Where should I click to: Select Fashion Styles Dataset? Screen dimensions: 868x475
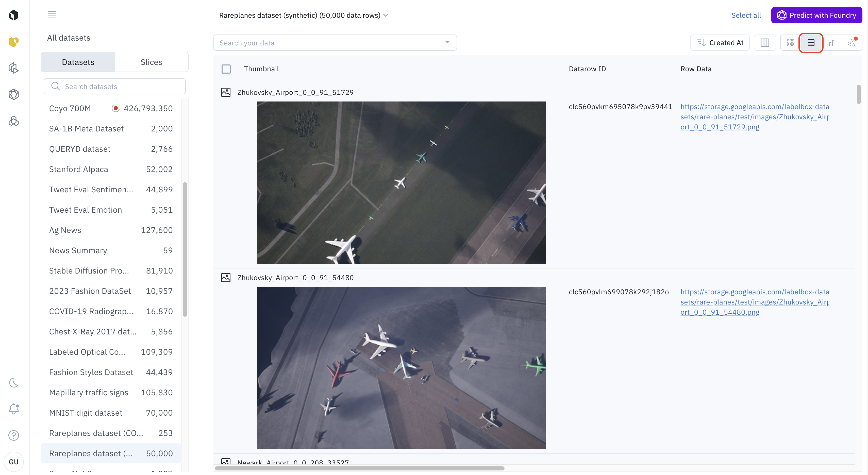point(110,372)
